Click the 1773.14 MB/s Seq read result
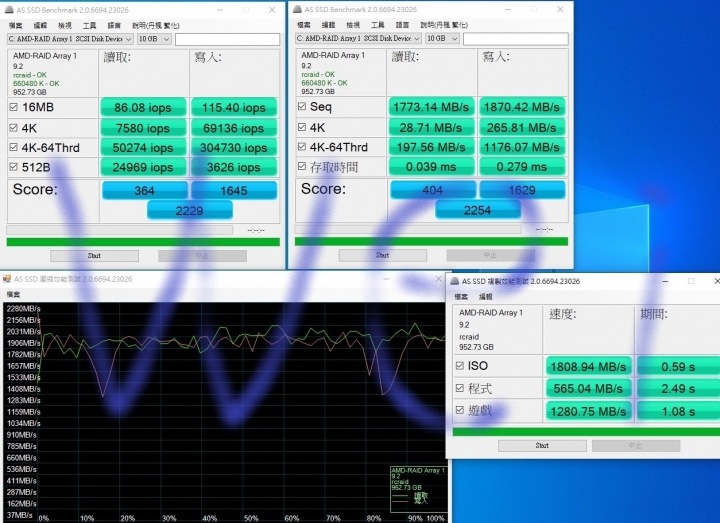 click(431, 107)
